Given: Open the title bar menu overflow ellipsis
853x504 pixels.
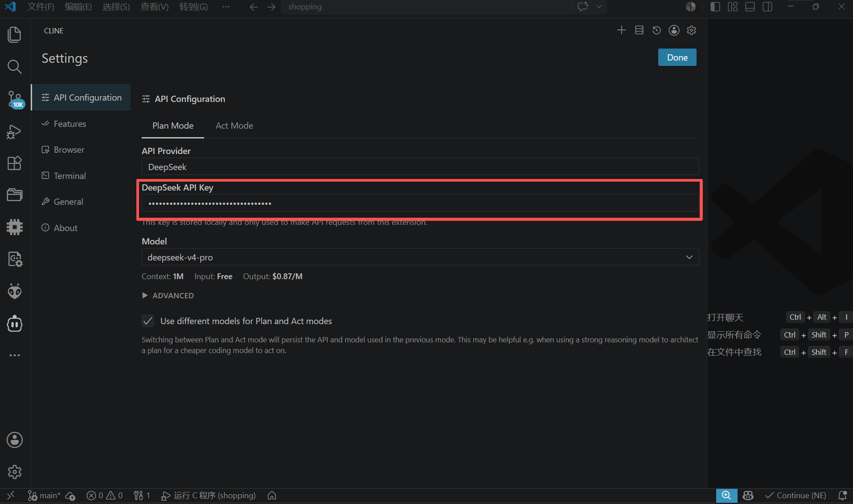Looking at the screenshot, I should [226, 7].
